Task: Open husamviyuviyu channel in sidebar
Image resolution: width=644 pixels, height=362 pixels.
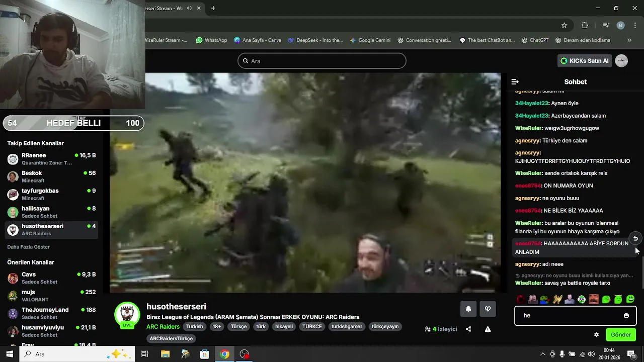Action: 51,331
